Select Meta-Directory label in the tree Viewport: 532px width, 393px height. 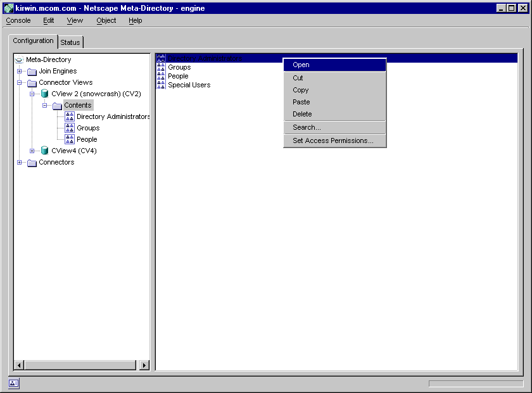[x=49, y=59]
